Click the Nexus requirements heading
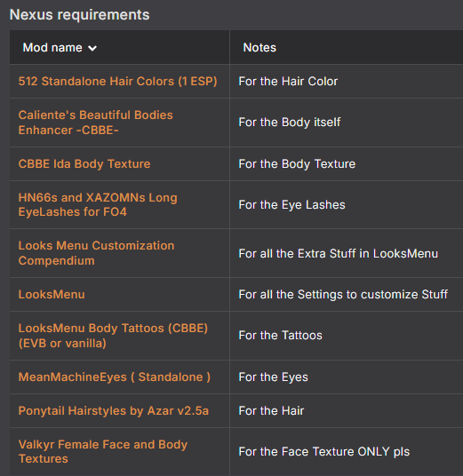Screen dimensions: 463x476 [79, 14]
